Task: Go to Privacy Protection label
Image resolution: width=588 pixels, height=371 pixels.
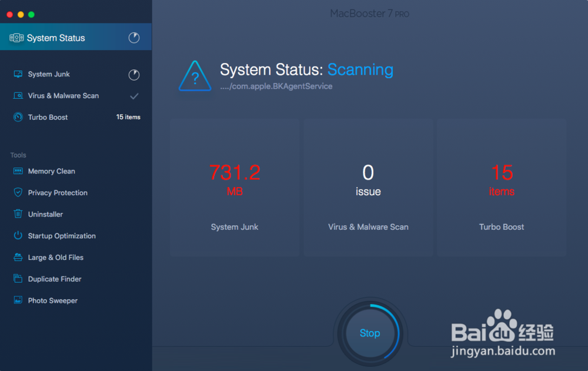Action: coord(58,193)
